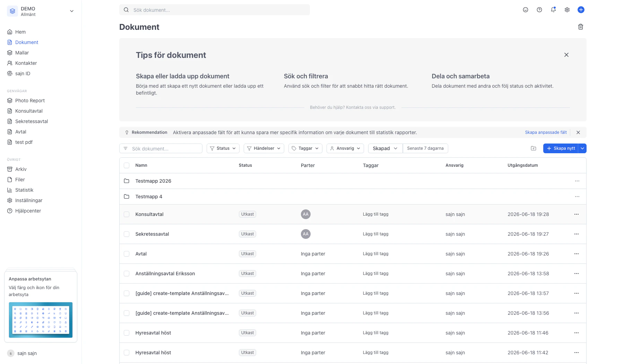Focus the top Sök dokument search field
The height and width of the screenshot is (364, 624).
tap(215, 10)
